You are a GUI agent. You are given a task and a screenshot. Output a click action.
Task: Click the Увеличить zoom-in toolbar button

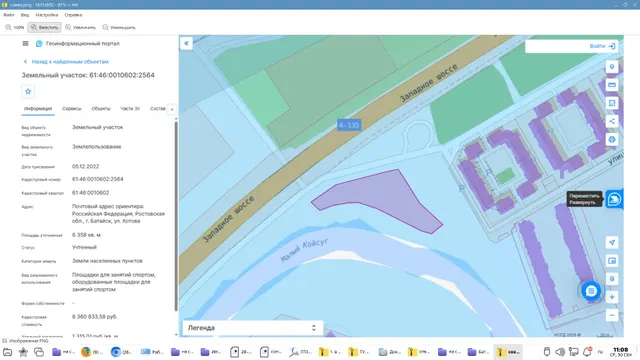click(80, 27)
